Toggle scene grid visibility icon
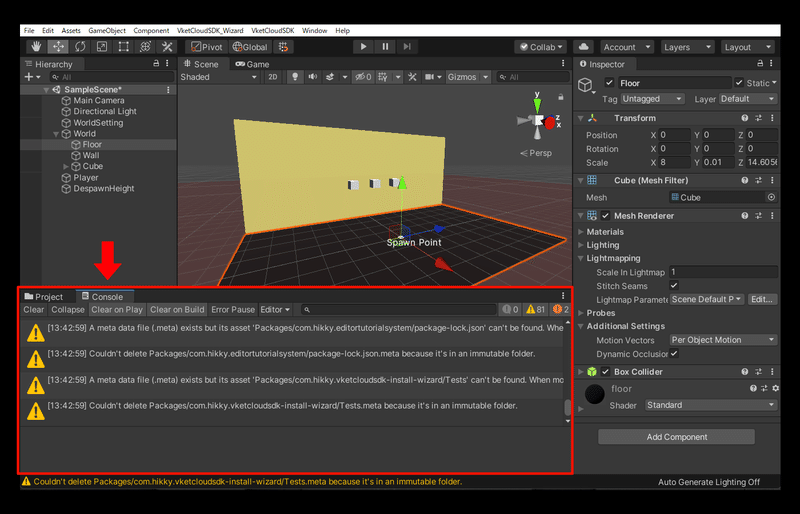 click(383, 77)
